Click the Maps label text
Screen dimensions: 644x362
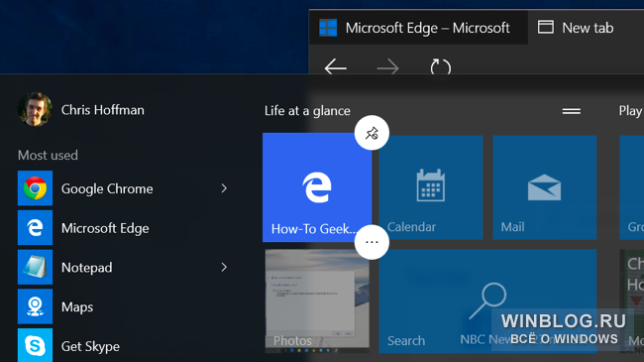tap(77, 306)
